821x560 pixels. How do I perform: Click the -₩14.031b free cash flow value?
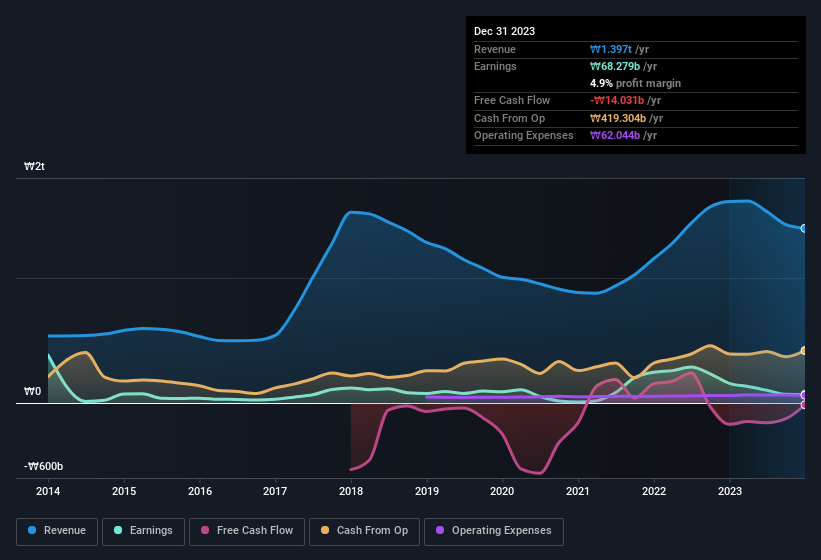tap(617, 100)
